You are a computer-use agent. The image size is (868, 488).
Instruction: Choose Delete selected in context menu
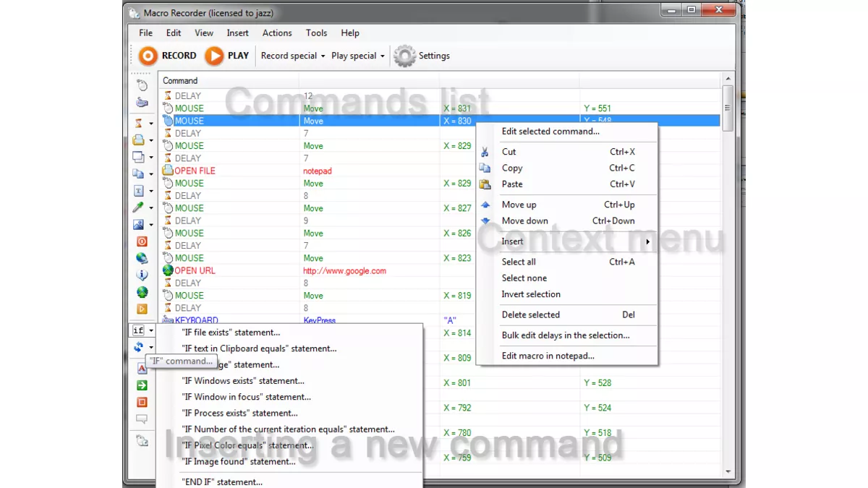(566, 315)
